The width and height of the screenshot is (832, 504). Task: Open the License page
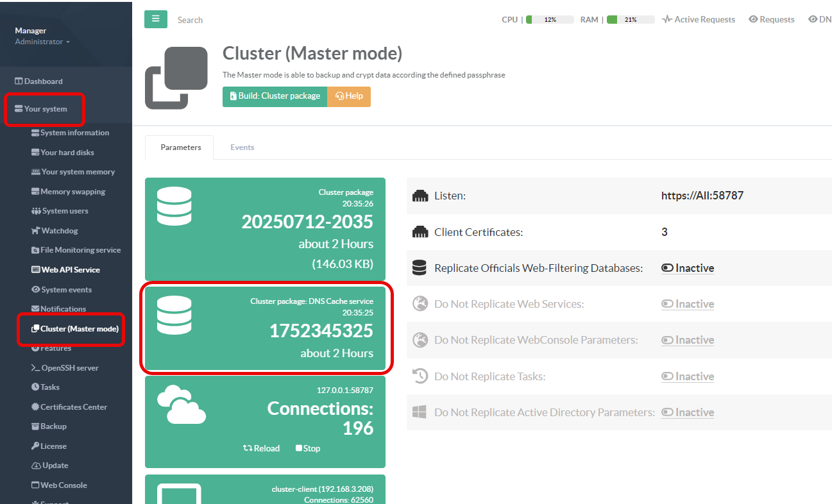53,446
